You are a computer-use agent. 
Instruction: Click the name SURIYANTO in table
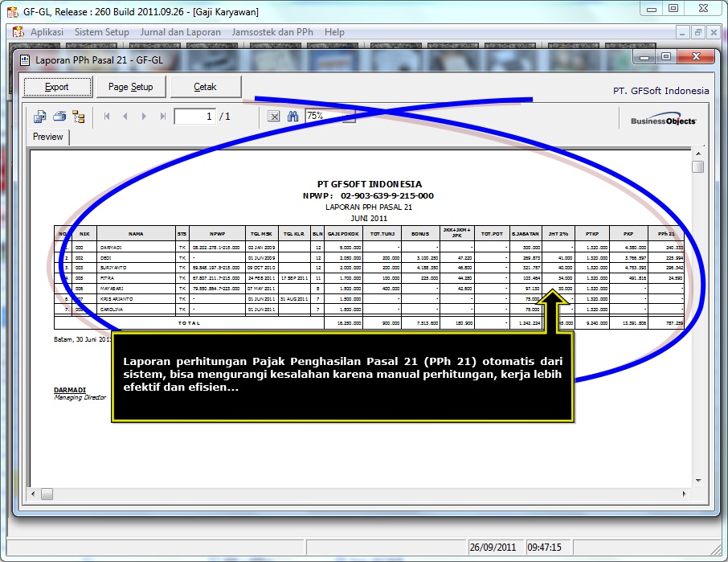click(x=113, y=268)
